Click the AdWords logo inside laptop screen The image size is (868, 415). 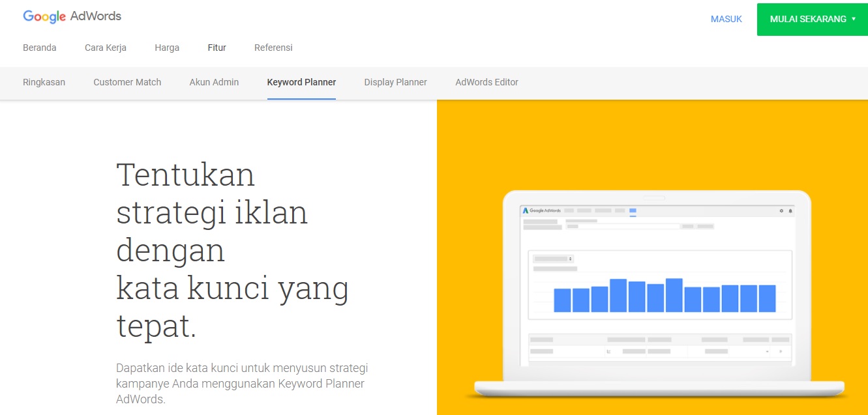coord(541,210)
